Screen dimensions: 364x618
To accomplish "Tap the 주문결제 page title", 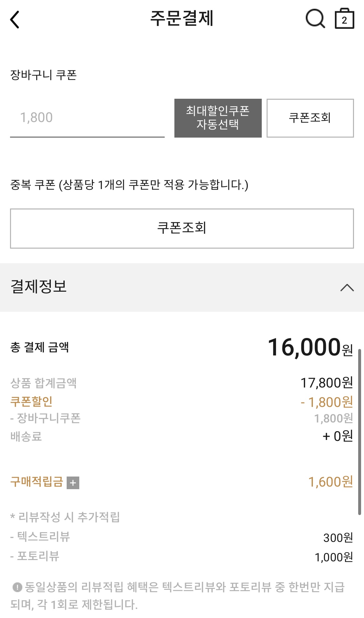I will (182, 18).
